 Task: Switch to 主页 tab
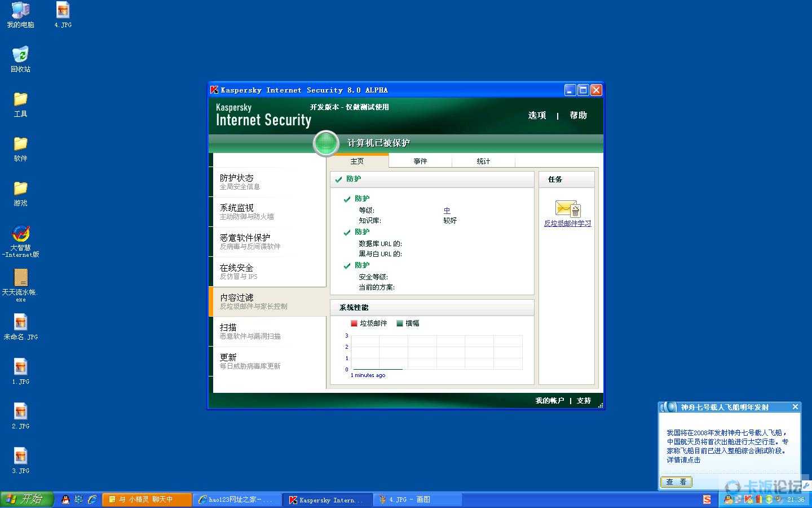click(358, 161)
